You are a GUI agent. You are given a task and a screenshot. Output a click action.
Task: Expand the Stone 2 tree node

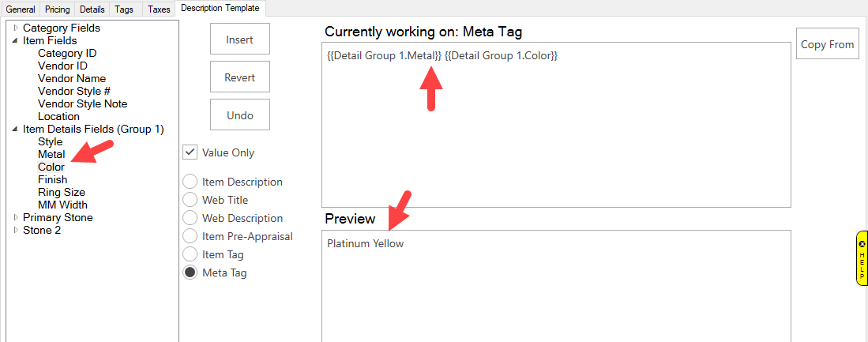click(16, 230)
